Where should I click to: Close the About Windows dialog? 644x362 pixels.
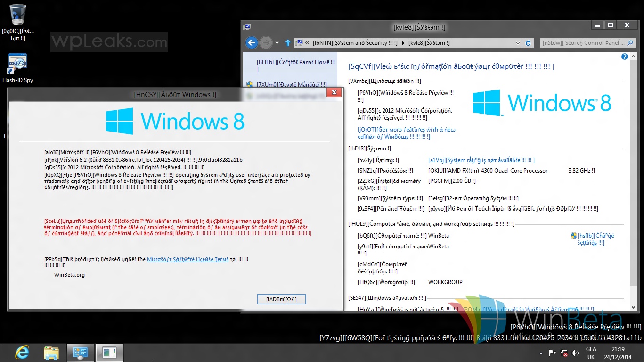(x=334, y=92)
